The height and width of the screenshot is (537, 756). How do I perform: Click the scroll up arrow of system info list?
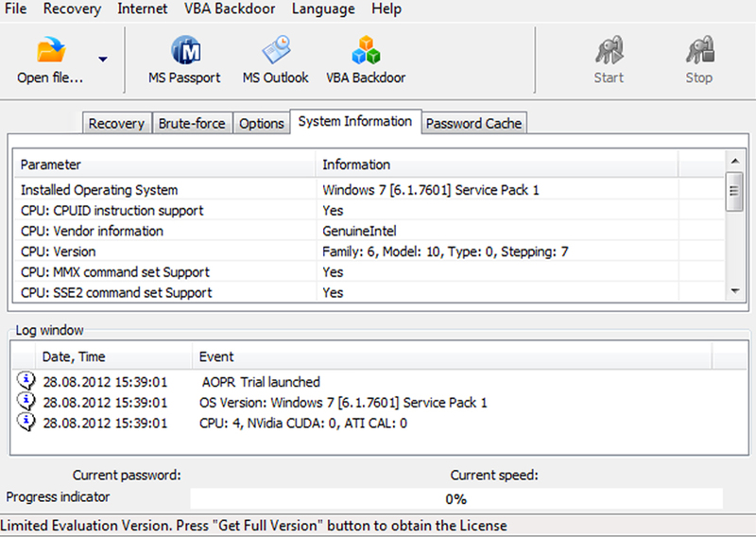click(735, 161)
